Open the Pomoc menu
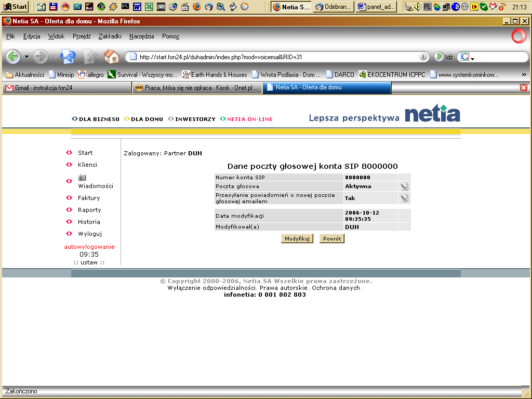 170,36
